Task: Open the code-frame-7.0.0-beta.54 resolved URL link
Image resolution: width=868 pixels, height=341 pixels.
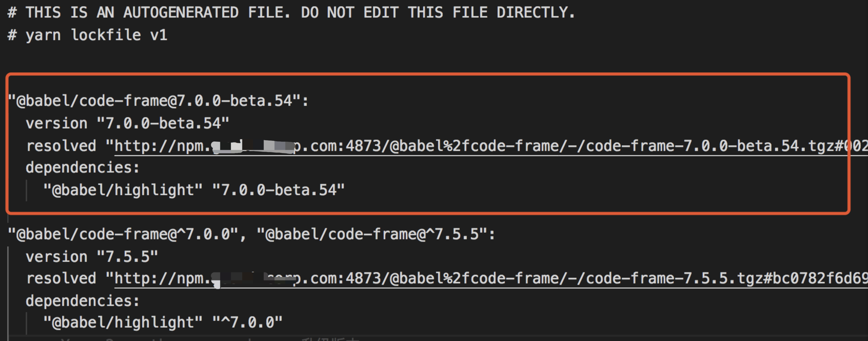Action: tap(491, 146)
